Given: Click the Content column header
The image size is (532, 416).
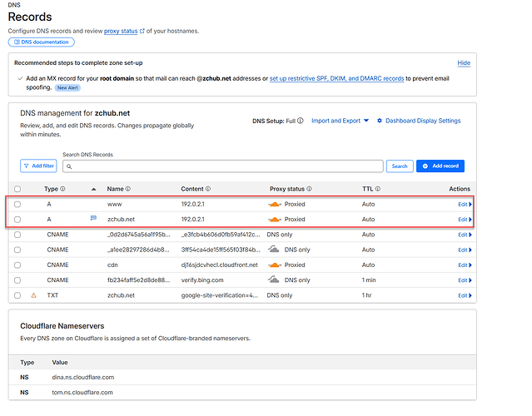Looking at the screenshot, I should pyautogui.click(x=192, y=189).
